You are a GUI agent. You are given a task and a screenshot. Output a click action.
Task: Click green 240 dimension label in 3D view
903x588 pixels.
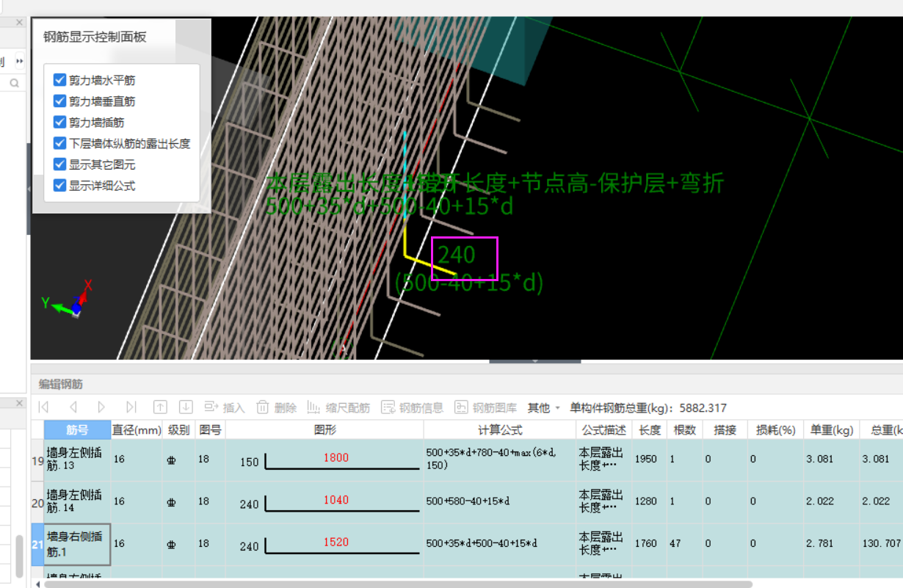pos(457,255)
